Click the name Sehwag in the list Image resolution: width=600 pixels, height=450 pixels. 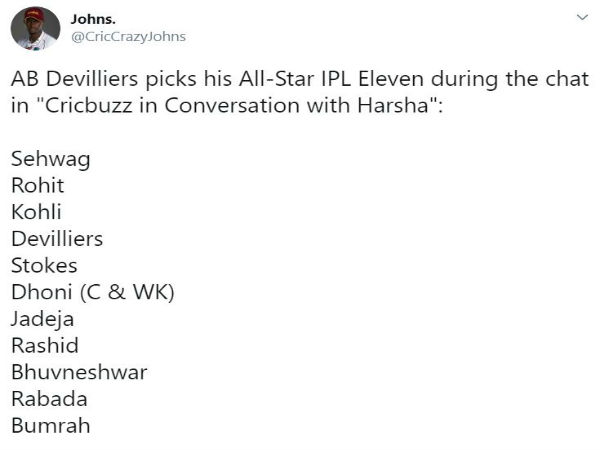[51, 159]
